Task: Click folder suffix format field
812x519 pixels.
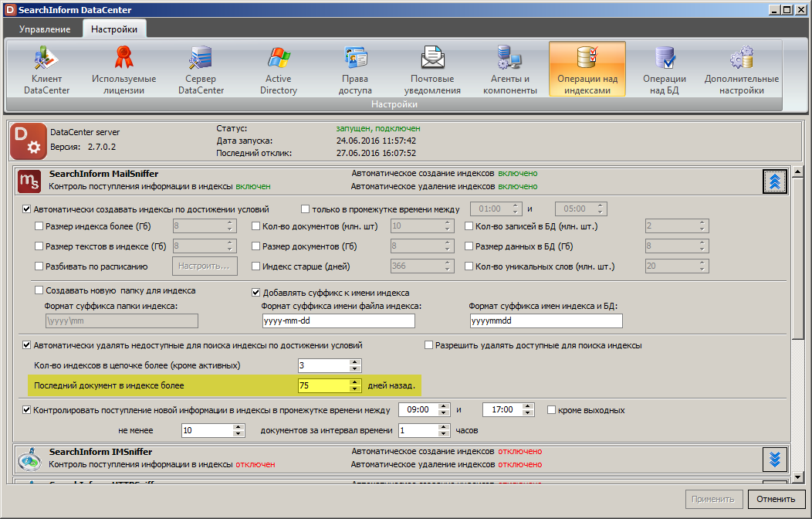Action: point(122,321)
